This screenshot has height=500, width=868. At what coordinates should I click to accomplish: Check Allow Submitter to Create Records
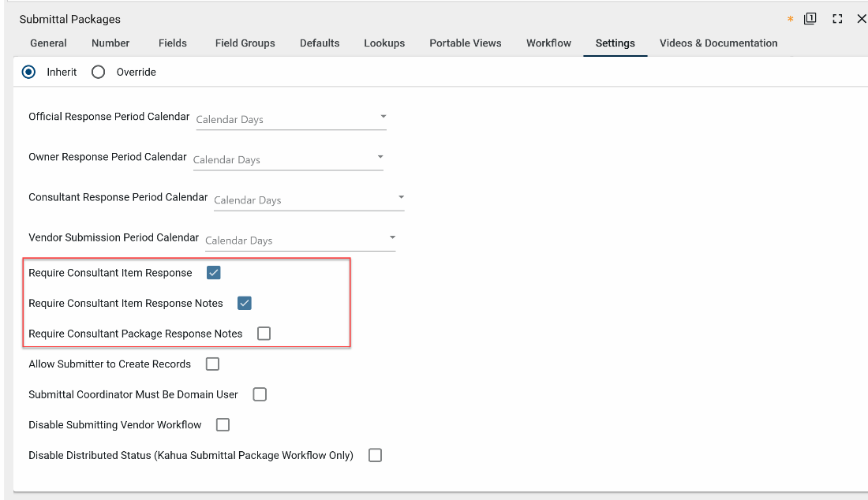212,364
